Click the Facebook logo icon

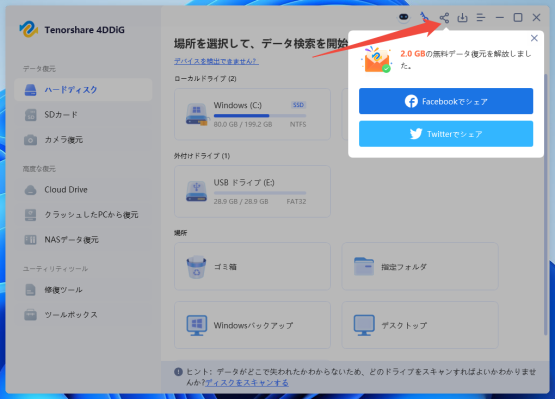coord(411,101)
